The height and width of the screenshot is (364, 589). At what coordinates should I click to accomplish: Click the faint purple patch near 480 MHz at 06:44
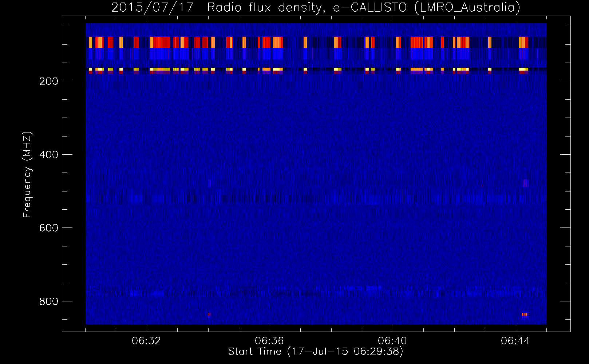point(525,183)
